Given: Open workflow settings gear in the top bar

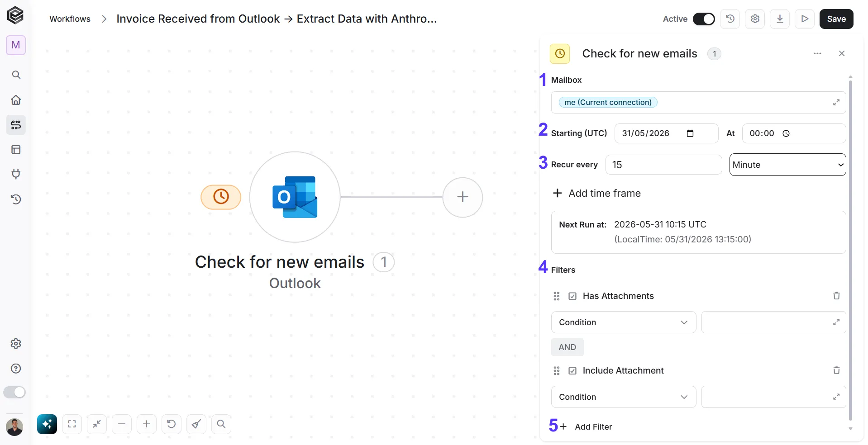Looking at the screenshot, I should [x=755, y=19].
